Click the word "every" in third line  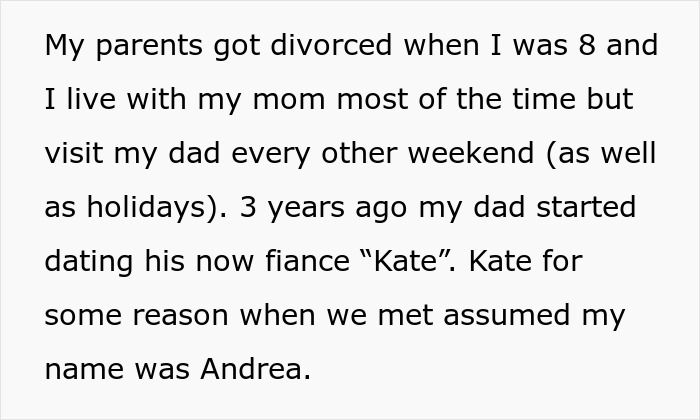(x=271, y=154)
